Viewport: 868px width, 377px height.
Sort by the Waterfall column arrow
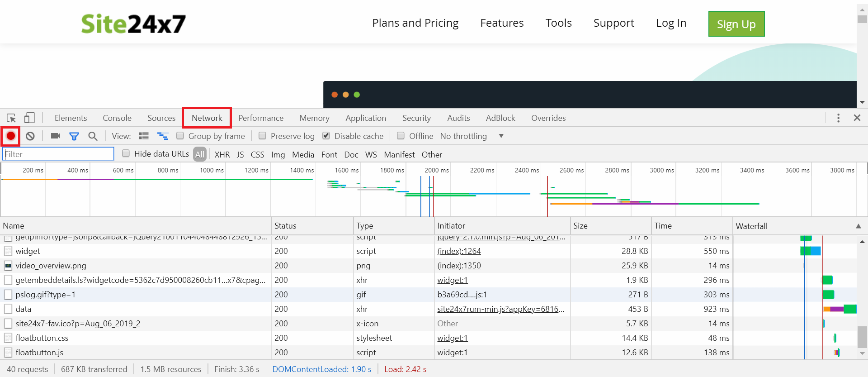pyautogui.click(x=858, y=226)
